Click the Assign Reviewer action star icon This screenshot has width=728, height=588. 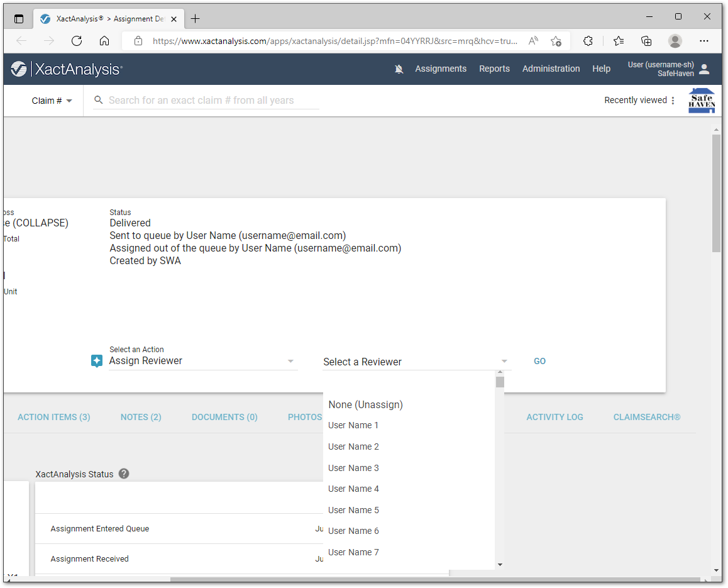pos(97,361)
